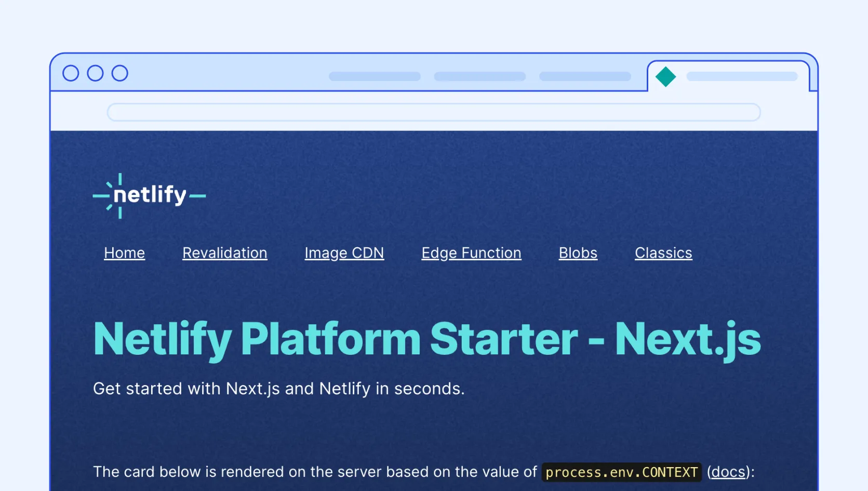Image resolution: width=868 pixels, height=491 pixels.
Task: Click the "Get started with Next.js" subtitle text
Action: pyautogui.click(x=278, y=389)
